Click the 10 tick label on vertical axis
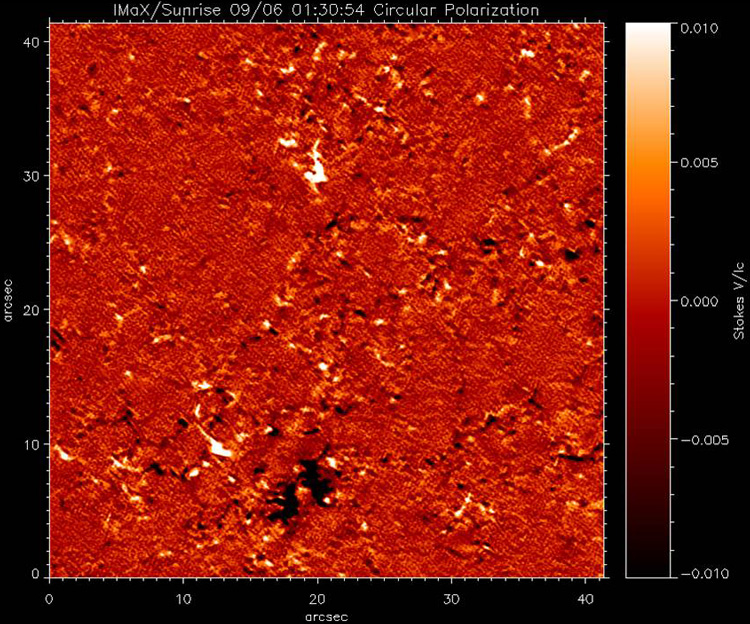The height and width of the screenshot is (624, 750). (32, 444)
